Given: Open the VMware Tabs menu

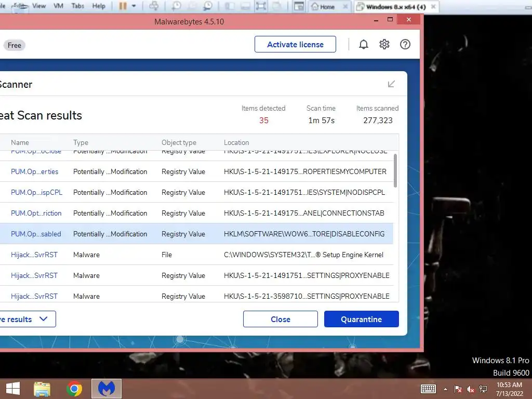Looking at the screenshot, I should coord(78,6).
